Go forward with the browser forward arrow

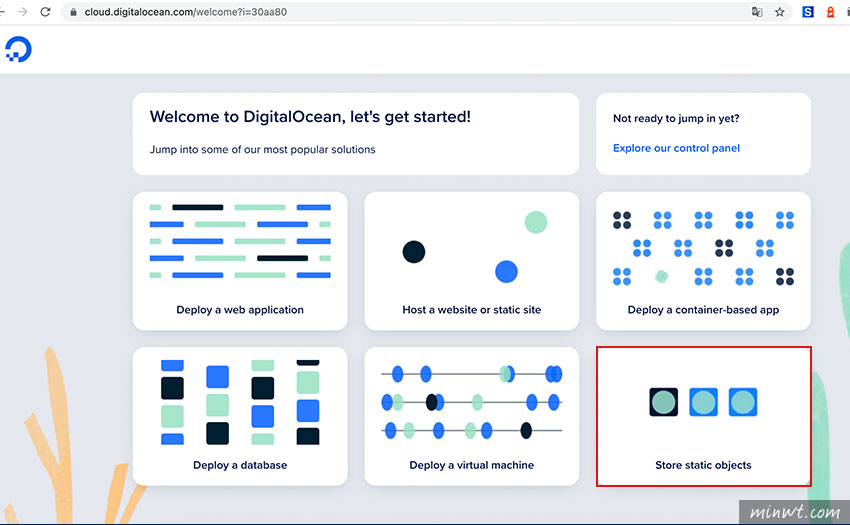tap(23, 12)
